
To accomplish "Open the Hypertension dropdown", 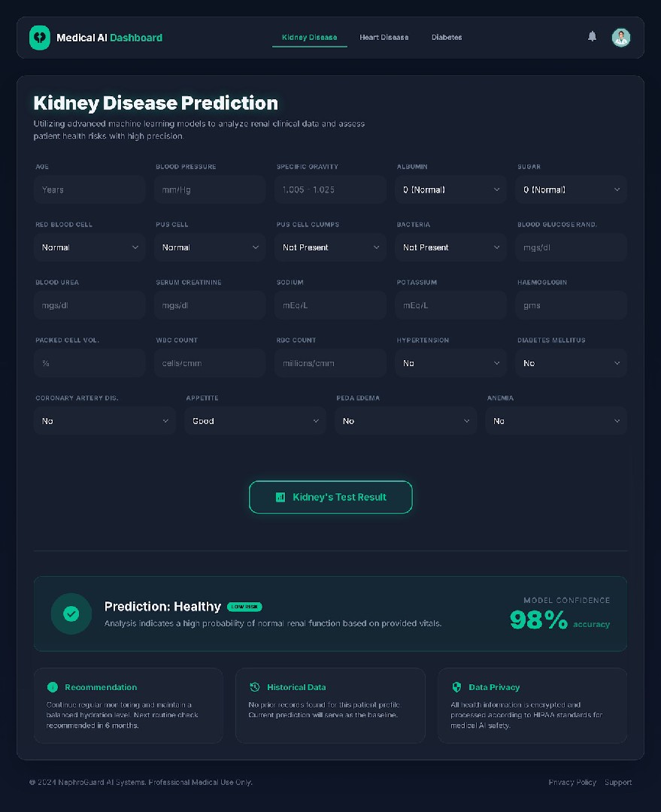I will point(450,363).
